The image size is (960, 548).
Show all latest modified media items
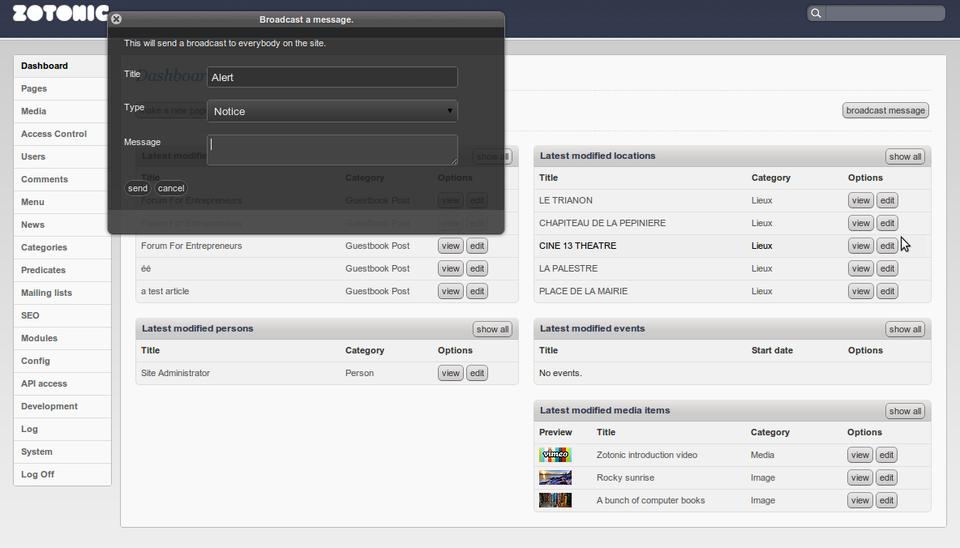[x=905, y=411]
